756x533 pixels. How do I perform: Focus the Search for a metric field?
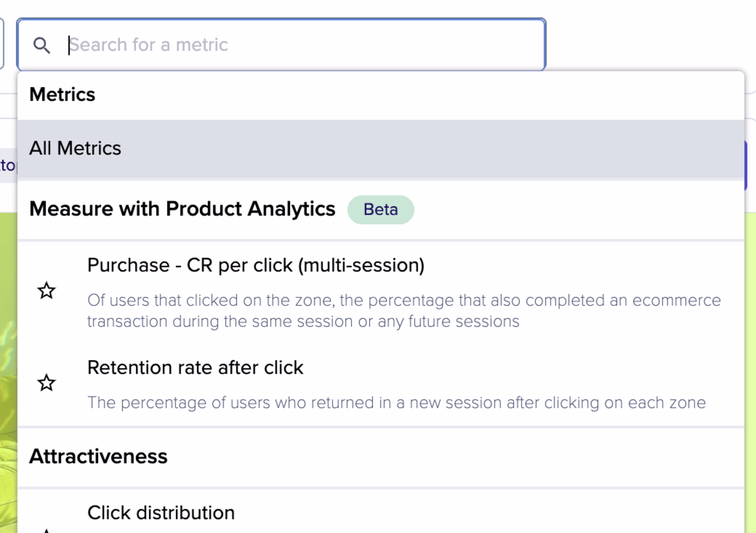[296, 45]
